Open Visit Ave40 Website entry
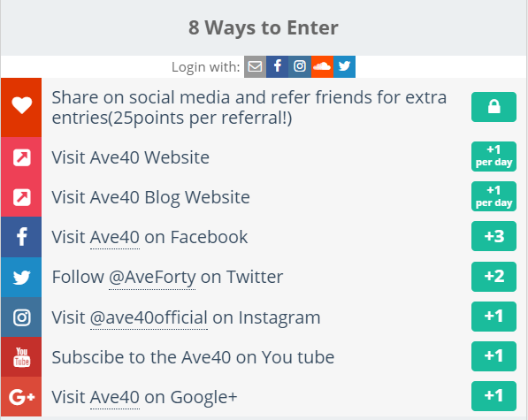The width and height of the screenshot is (528, 420). point(131,157)
